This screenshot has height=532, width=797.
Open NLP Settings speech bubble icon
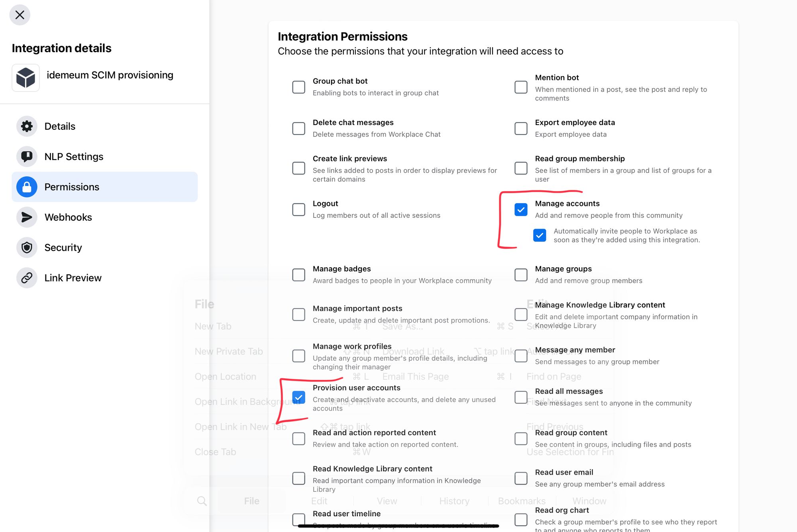point(27,156)
